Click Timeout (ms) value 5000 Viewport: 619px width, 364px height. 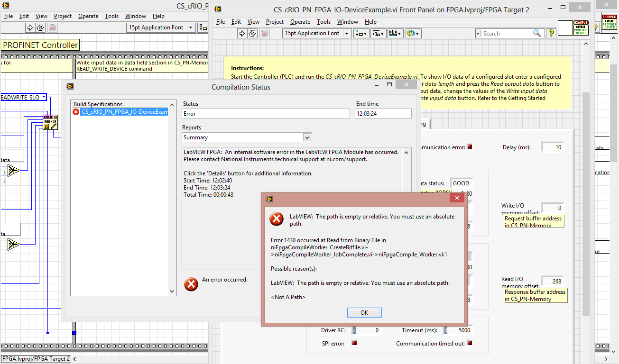[x=460, y=330]
